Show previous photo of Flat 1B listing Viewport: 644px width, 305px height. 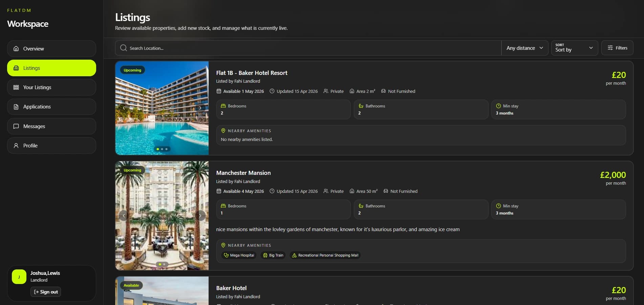[x=124, y=108]
